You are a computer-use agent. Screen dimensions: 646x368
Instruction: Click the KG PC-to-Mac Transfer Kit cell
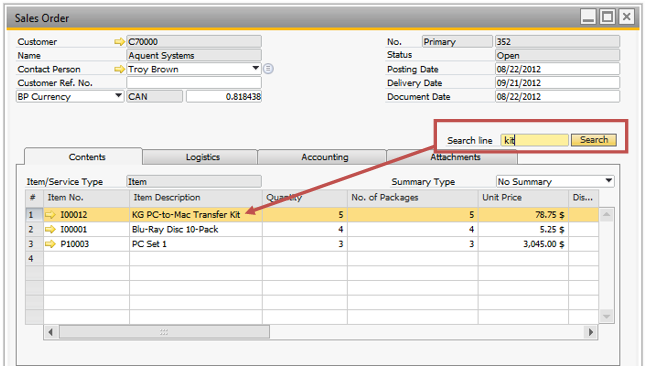pyautogui.click(x=196, y=214)
